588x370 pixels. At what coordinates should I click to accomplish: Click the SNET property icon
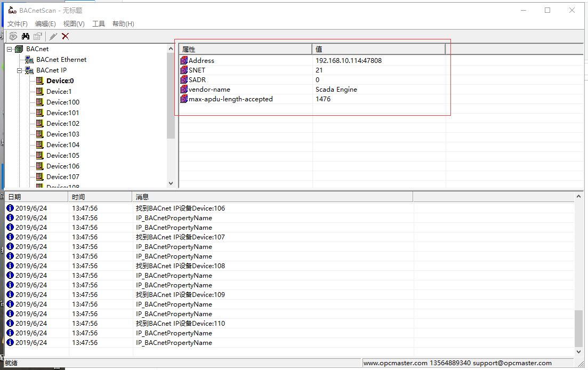184,70
